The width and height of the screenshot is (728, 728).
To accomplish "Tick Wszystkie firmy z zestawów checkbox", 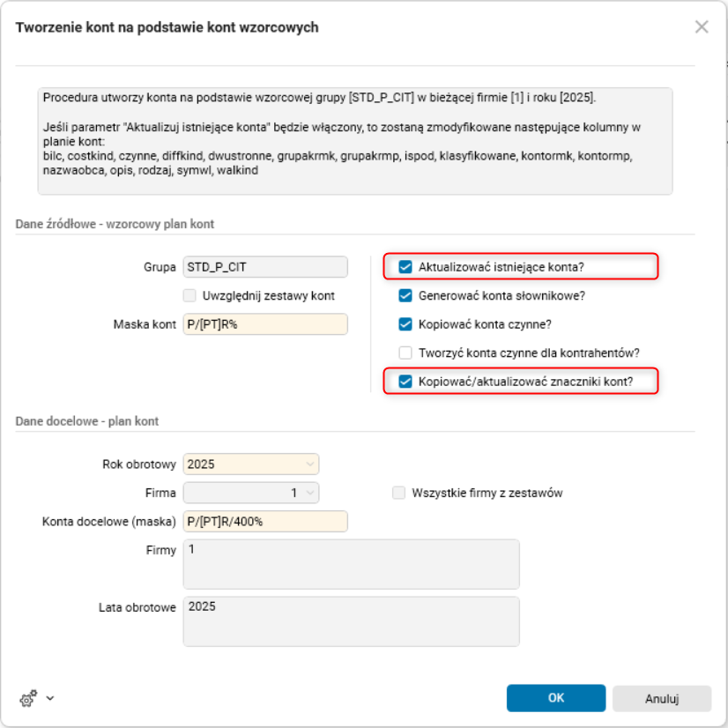I will point(399,493).
